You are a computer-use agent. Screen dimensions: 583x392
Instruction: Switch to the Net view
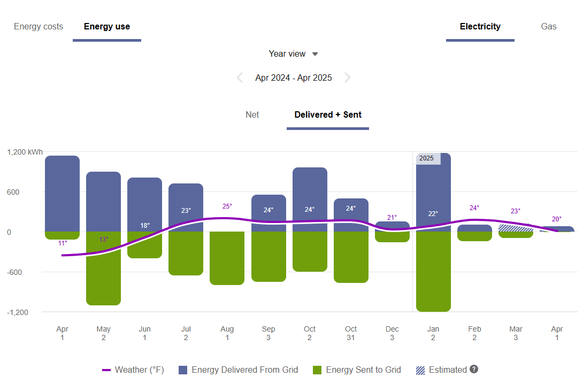click(252, 114)
